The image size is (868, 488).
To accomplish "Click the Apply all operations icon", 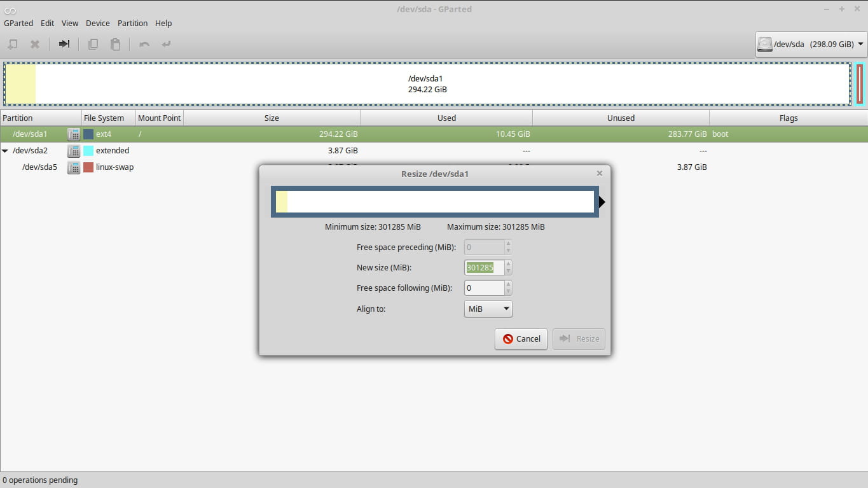I will coord(166,45).
